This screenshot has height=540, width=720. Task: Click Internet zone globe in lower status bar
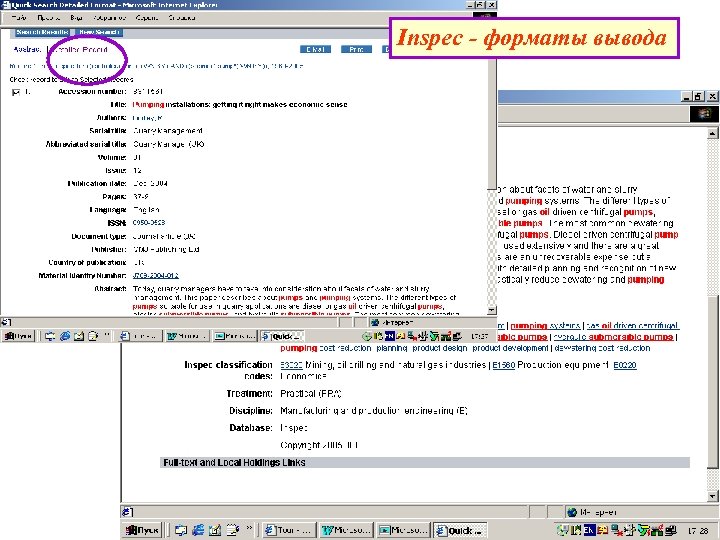[x=572, y=512]
